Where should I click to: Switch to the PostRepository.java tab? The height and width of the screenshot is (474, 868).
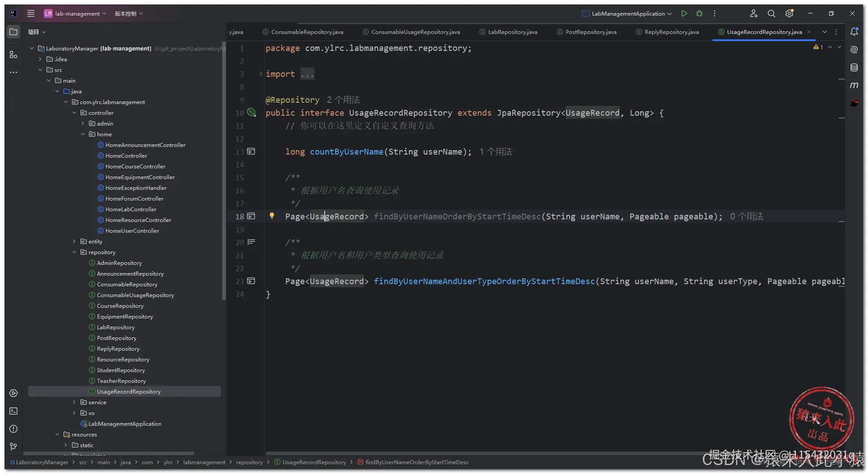[590, 32]
